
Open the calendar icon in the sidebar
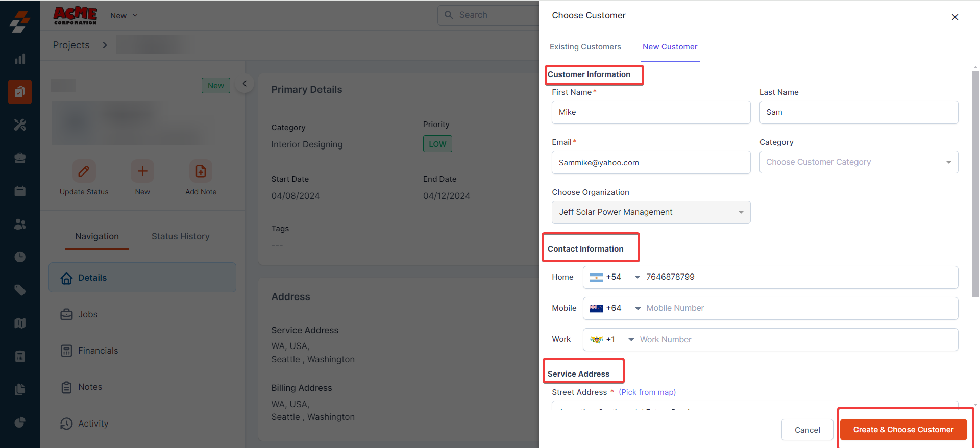coord(20,191)
